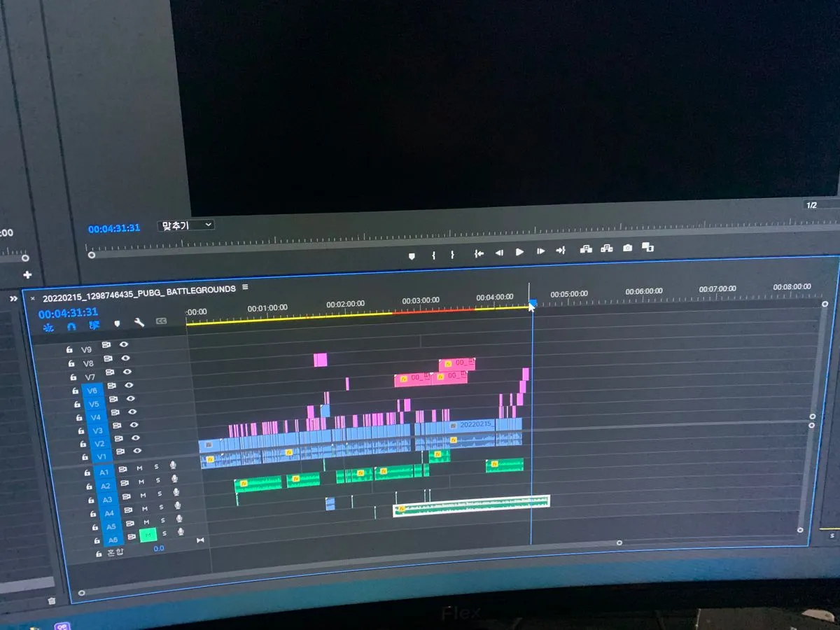Open the 맞추기 zoom level dropdown

[185, 225]
